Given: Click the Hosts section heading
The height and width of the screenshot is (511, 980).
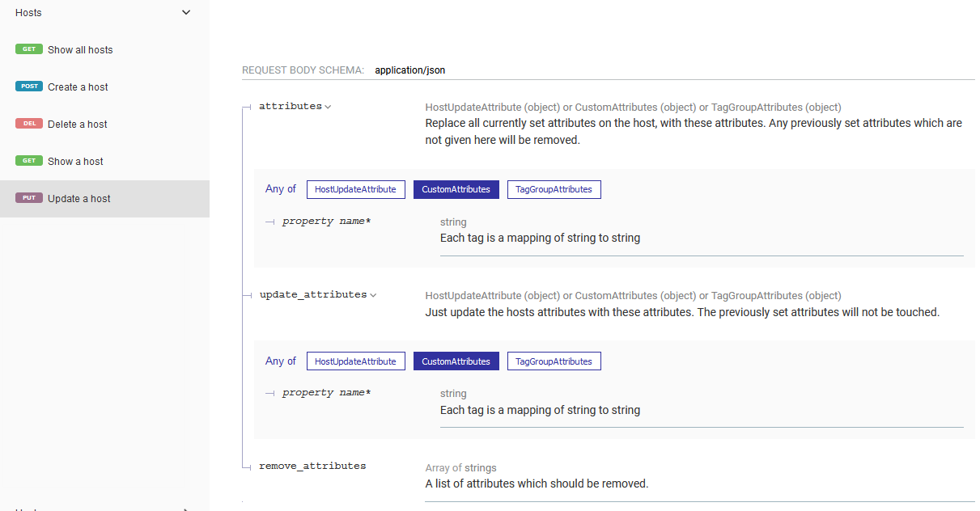Looking at the screenshot, I should [x=28, y=13].
